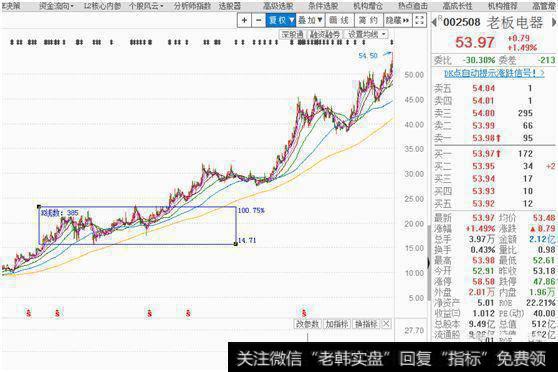The width and height of the screenshot is (558, 372).
Task: Click ROE value 22.21%
Action: click(541, 303)
